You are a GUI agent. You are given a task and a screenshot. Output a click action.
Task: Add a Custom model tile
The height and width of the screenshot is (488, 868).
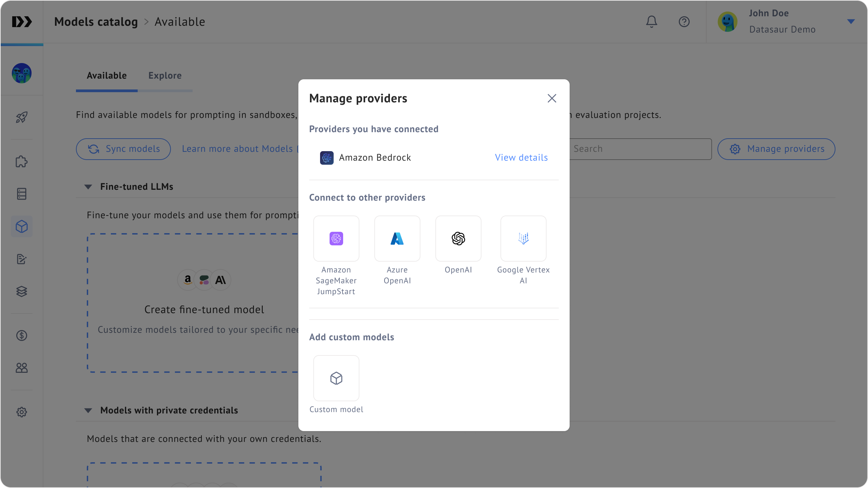(336, 378)
